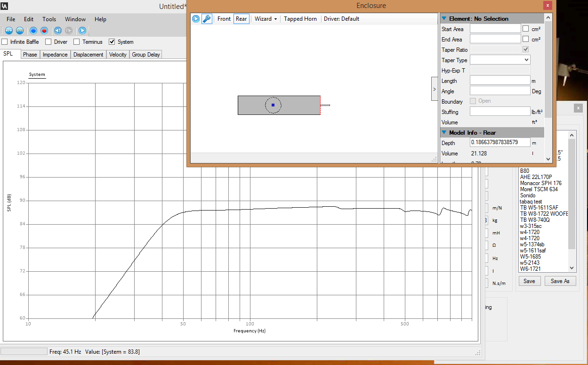Viewport: 588px width, 365px height.
Task: Click the driver list scroll-down arrow
Action: [x=572, y=268]
